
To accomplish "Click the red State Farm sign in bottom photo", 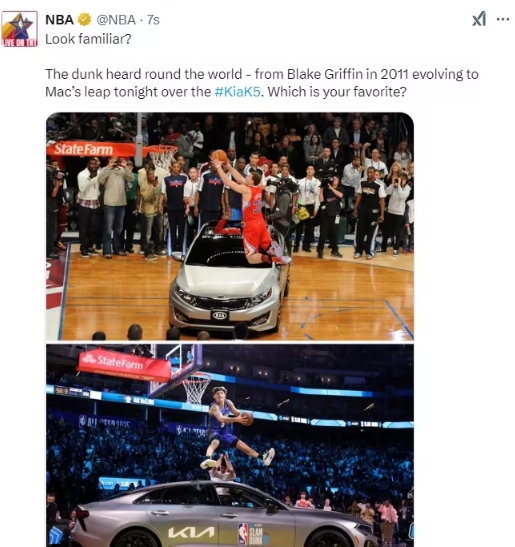I will point(124,364).
